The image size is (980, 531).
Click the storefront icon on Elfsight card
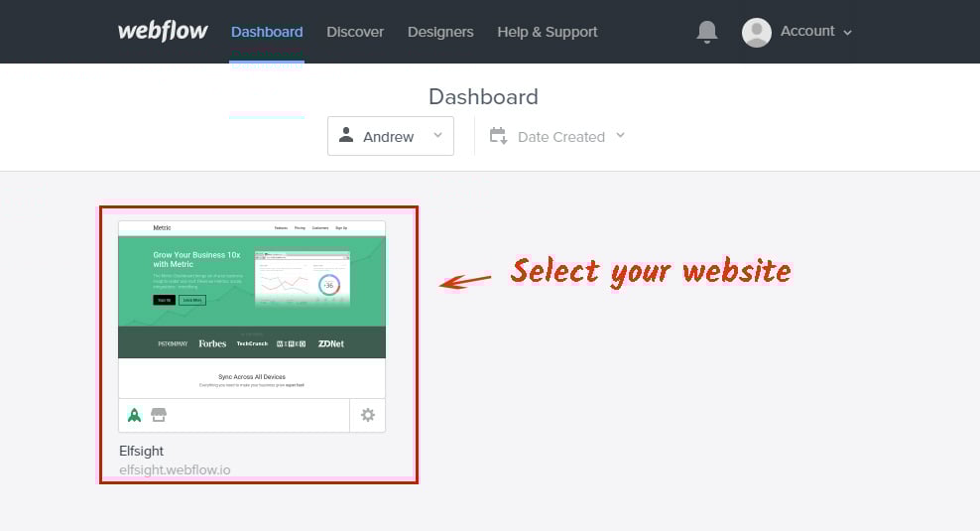(x=159, y=415)
